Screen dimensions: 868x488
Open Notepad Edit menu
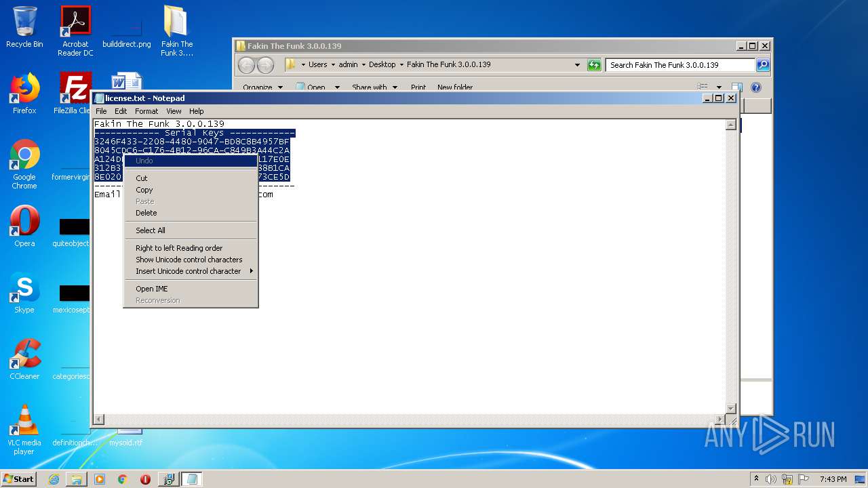(121, 111)
